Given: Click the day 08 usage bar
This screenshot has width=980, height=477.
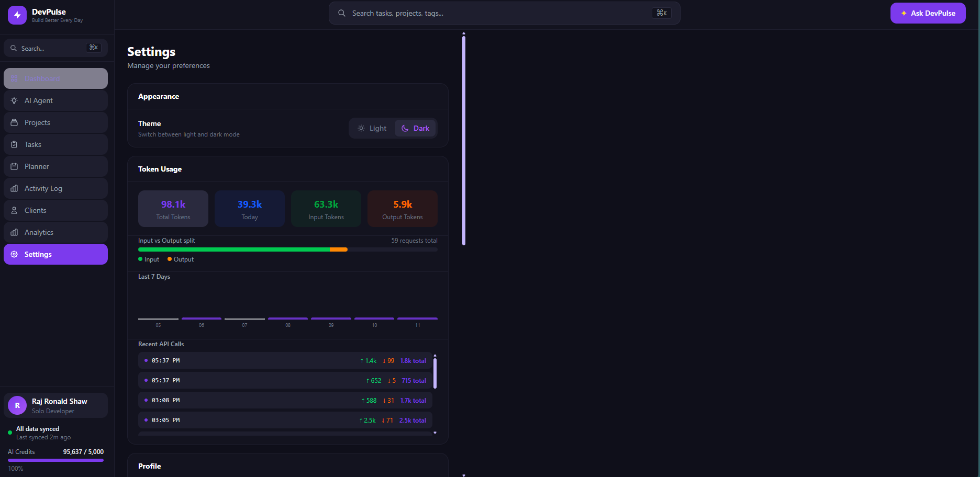Looking at the screenshot, I should tap(288, 319).
